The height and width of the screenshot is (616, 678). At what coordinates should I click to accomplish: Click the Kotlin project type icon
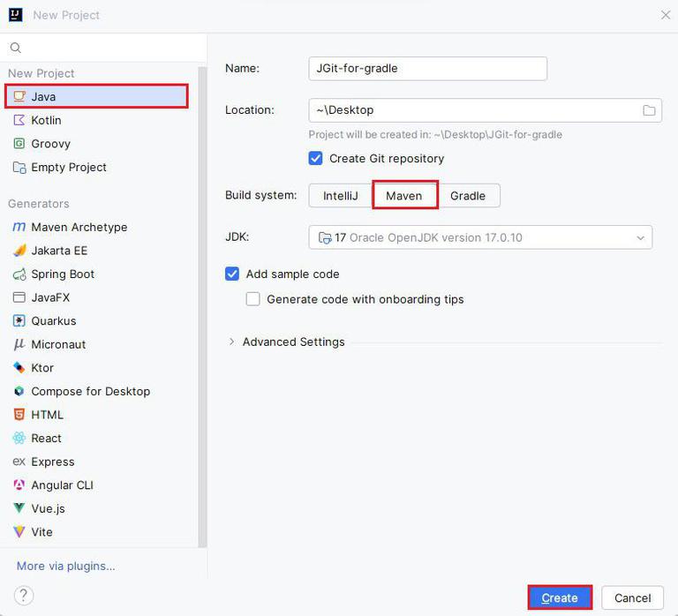[19, 120]
